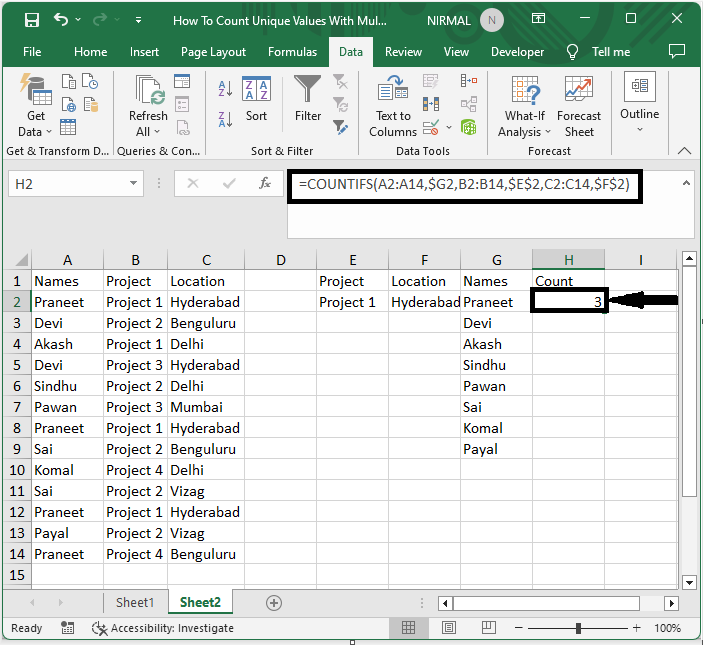703x645 pixels.
Task: Switch to Normal view
Action: tap(408, 628)
